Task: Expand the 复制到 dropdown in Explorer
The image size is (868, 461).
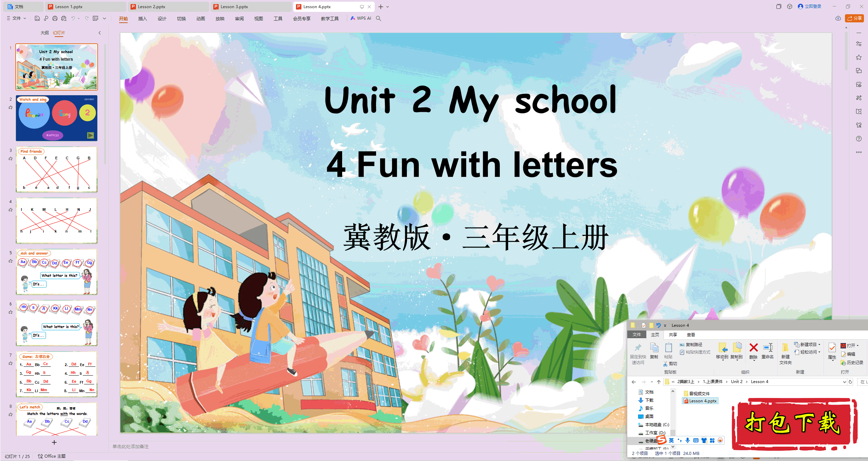Action: pyautogui.click(x=737, y=360)
